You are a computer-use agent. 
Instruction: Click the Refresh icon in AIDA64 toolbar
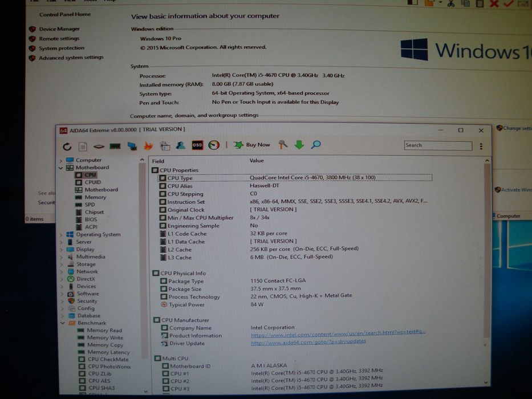(67, 146)
